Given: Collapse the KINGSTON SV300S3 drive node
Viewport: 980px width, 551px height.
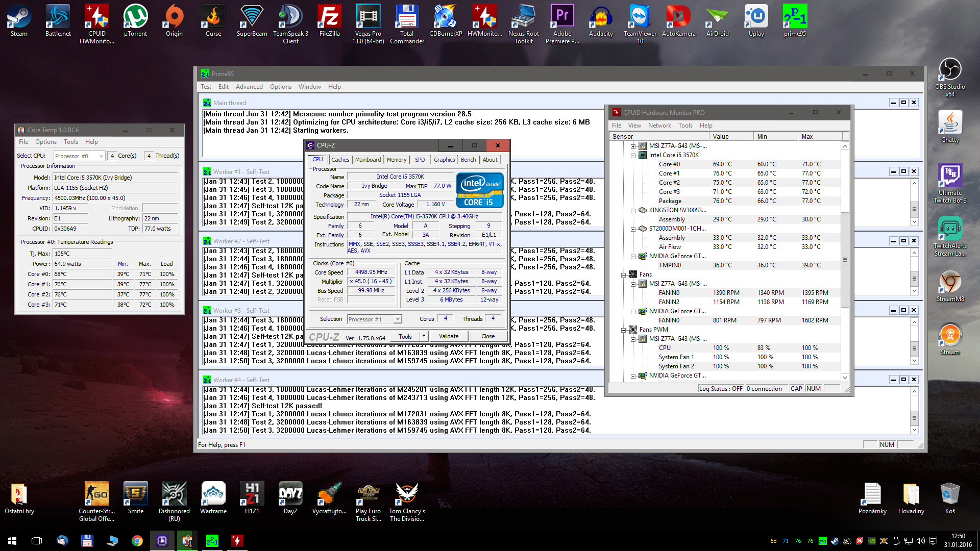Looking at the screenshot, I should point(633,210).
